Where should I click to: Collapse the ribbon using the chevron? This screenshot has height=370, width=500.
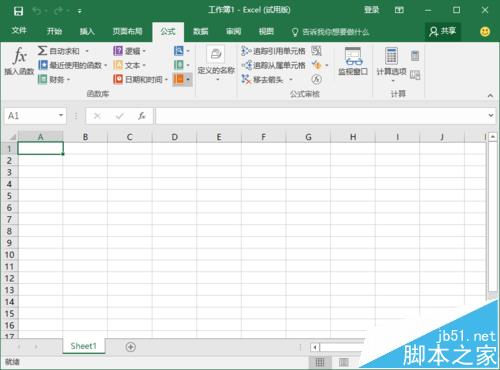click(x=490, y=95)
